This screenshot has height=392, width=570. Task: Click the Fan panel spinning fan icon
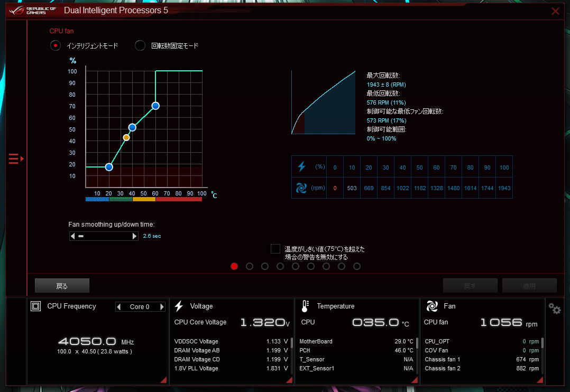tap(432, 306)
